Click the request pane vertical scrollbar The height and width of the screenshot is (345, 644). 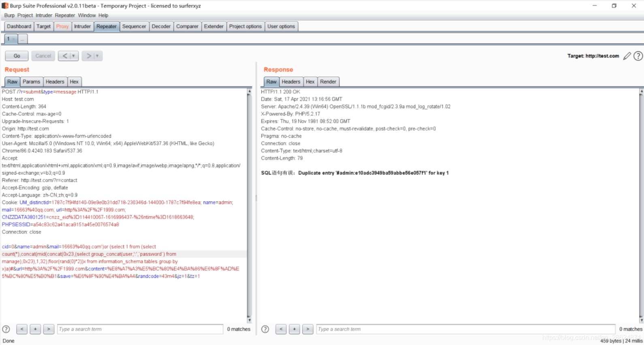coord(249,206)
